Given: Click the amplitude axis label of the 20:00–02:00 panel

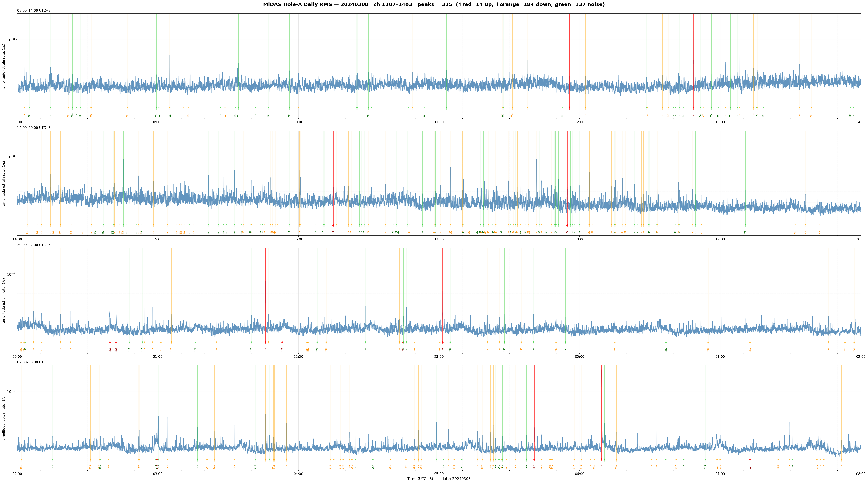Looking at the screenshot, I should point(4,300).
